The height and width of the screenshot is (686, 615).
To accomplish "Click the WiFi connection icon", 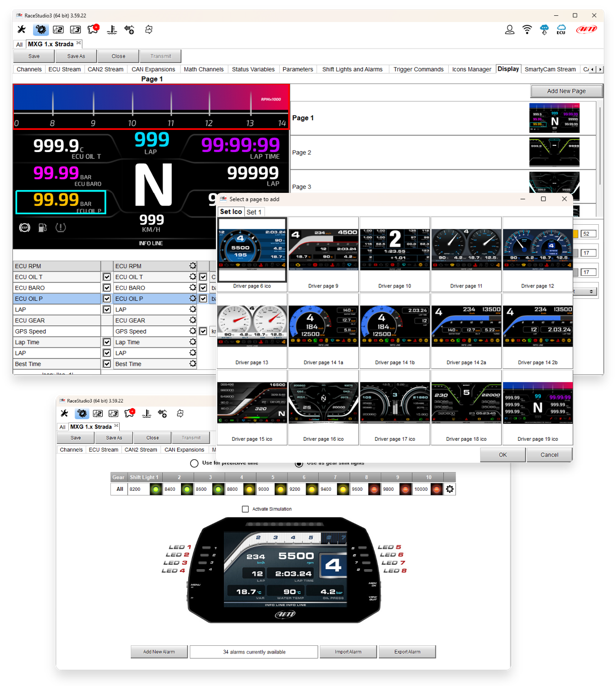I will coord(526,30).
